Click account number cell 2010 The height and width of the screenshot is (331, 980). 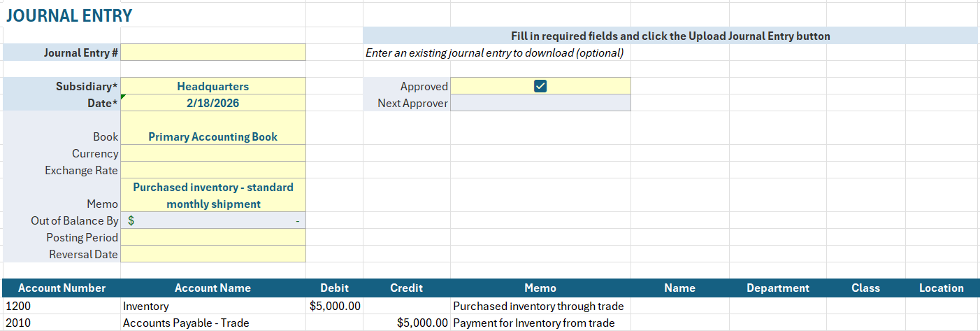tap(62, 323)
